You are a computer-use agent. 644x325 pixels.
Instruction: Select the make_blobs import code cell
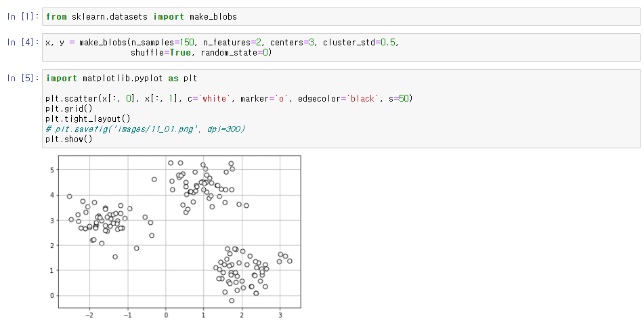point(341,17)
